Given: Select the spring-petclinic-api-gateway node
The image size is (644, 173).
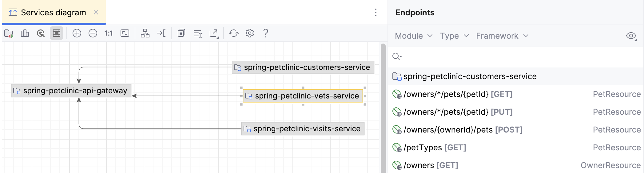Looking at the screenshot, I should (71, 91).
